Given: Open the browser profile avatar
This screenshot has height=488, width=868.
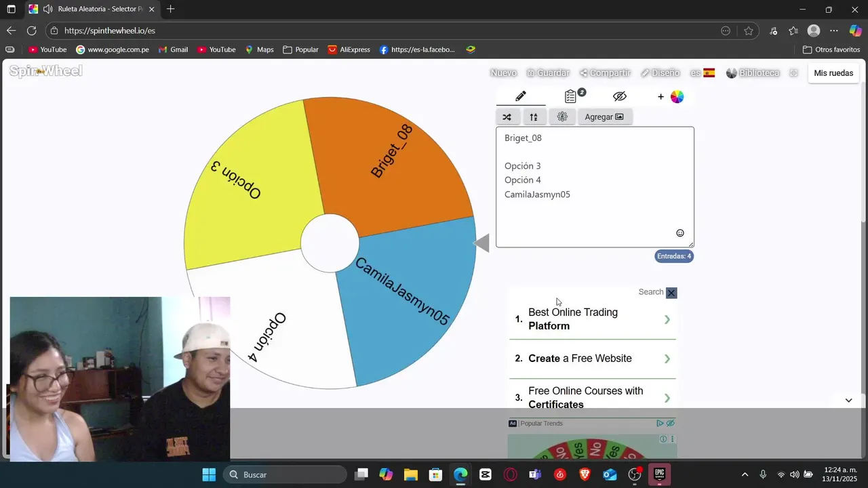Looking at the screenshot, I should (814, 30).
